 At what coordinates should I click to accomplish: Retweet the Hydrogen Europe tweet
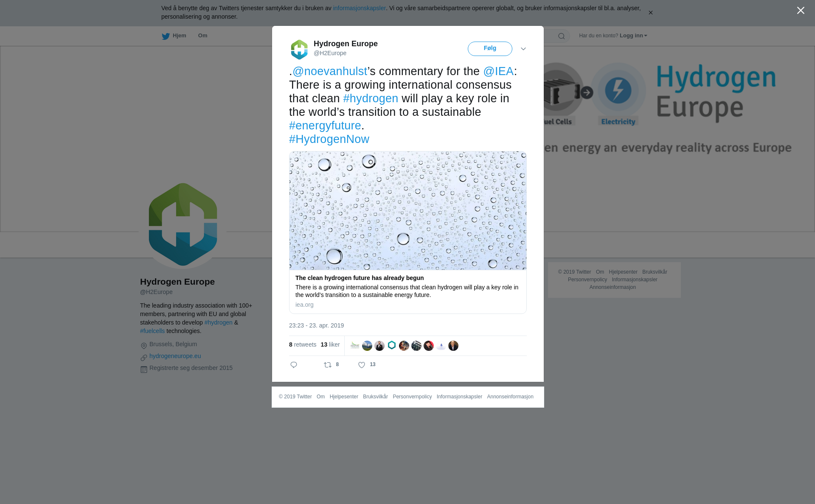328,365
